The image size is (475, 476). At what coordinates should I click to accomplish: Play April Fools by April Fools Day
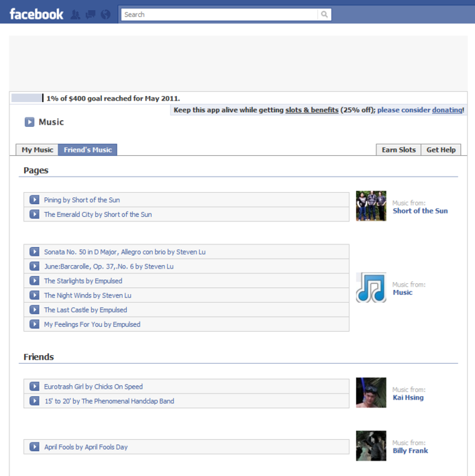(x=34, y=447)
